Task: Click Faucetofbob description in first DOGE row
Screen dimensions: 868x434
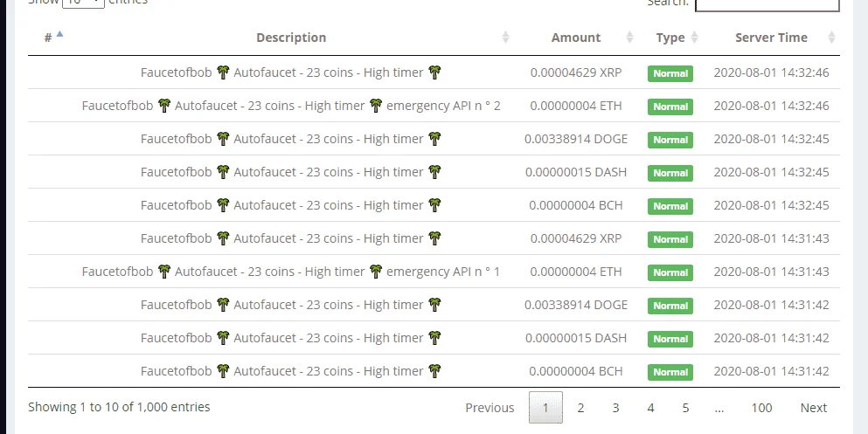Action: click(291, 139)
